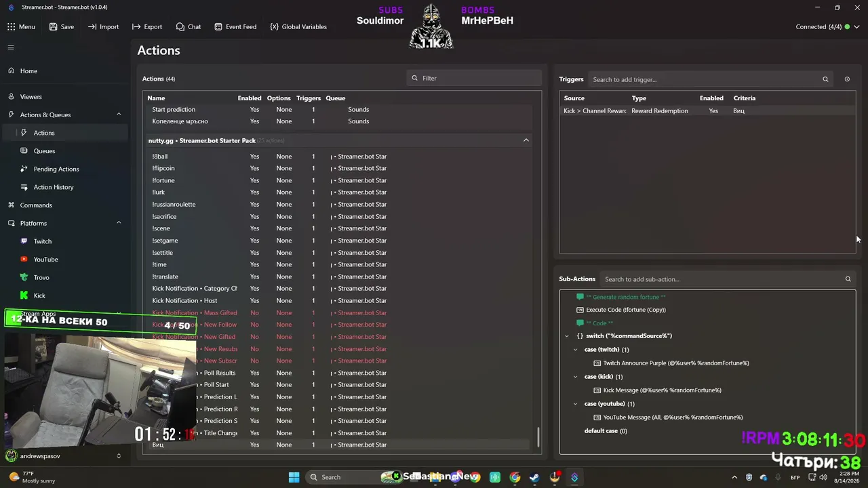Select the !translate action

click(340, 277)
